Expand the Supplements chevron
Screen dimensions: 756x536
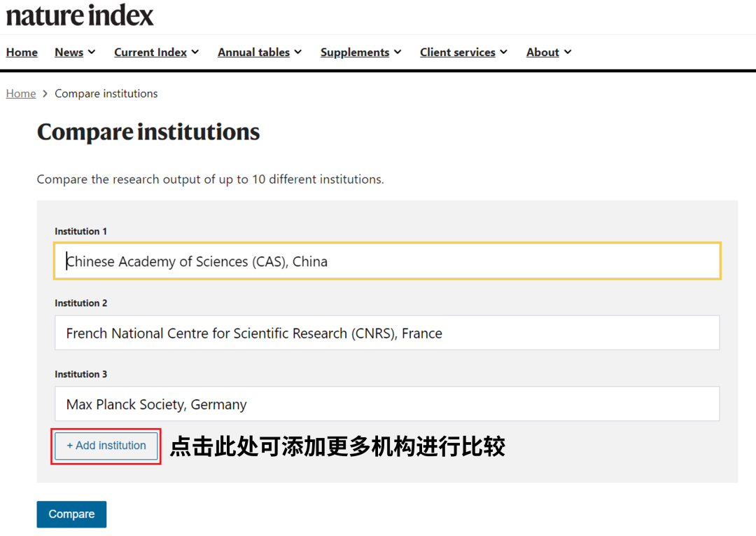pyautogui.click(x=398, y=52)
